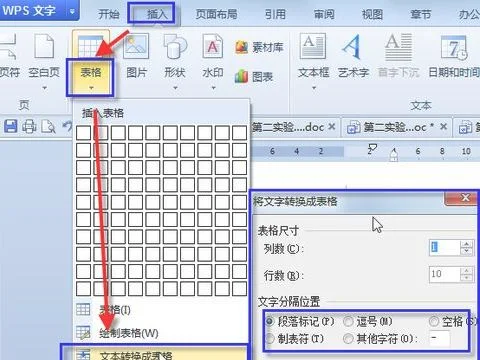Insert a chart with 图表
The width and height of the screenshot is (480, 360).
(x=254, y=77)
